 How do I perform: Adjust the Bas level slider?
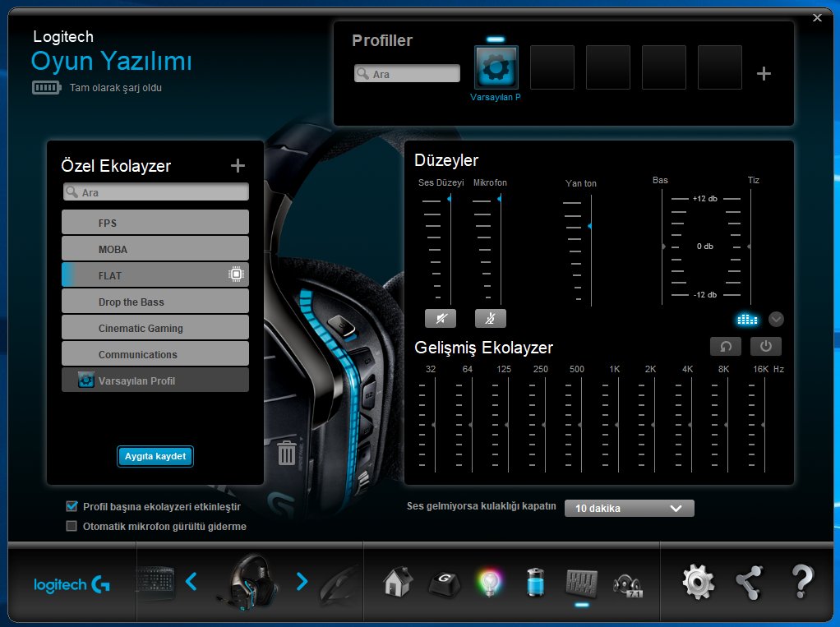click(x=662, y=247)
